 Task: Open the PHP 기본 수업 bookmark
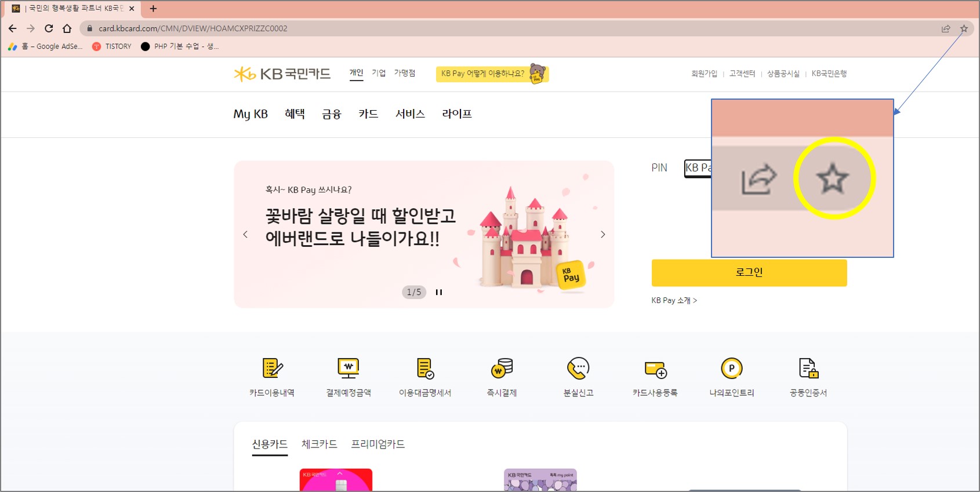point(180,46)
